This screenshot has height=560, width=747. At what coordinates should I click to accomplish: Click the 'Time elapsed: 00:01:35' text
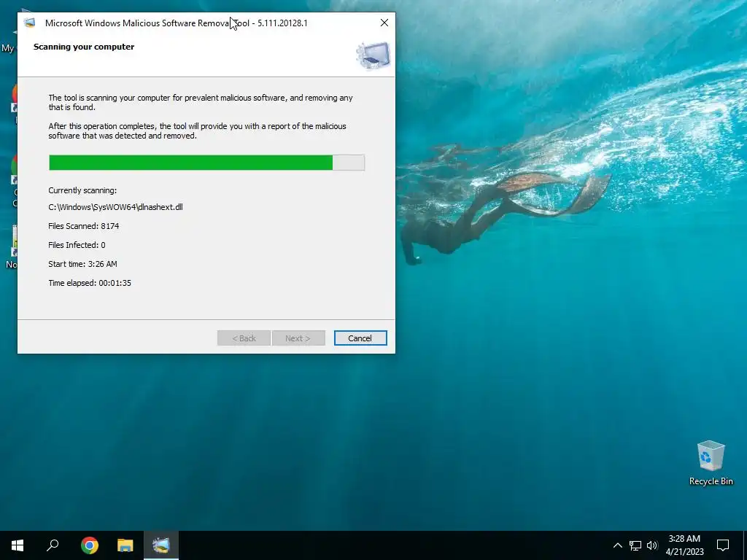point(90,283)
